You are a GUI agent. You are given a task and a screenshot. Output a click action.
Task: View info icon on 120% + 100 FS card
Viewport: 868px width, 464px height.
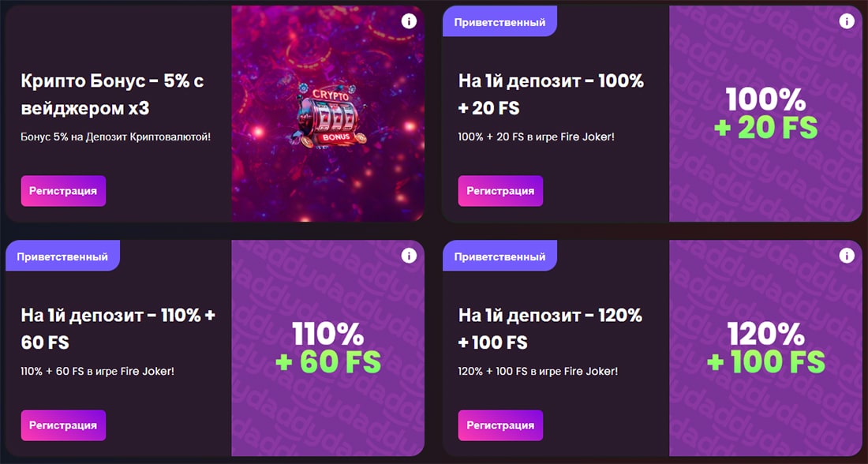point(847,255)
